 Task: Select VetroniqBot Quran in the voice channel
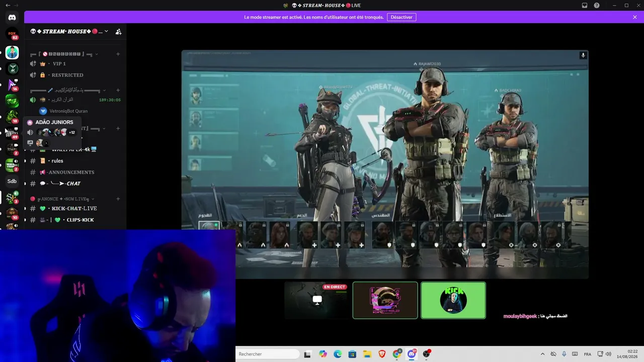68,111
